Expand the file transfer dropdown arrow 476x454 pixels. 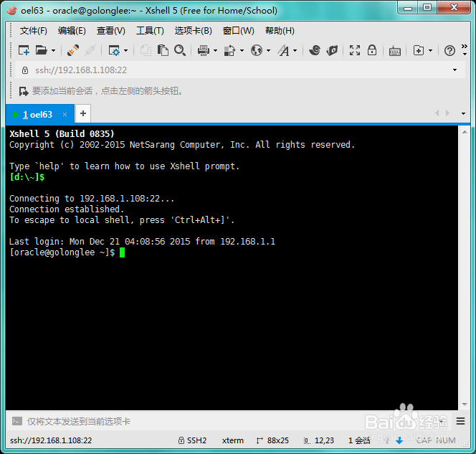coord(242,50)
